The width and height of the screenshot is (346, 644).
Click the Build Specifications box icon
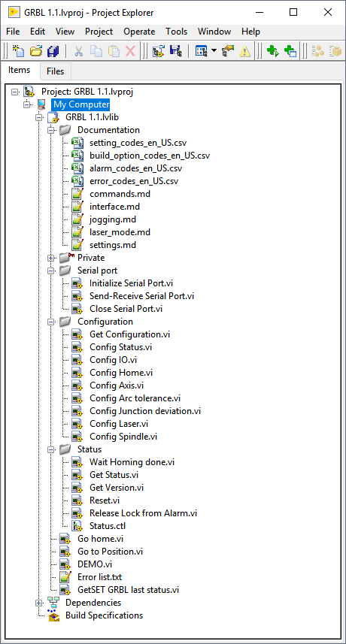tap(53, 615)
